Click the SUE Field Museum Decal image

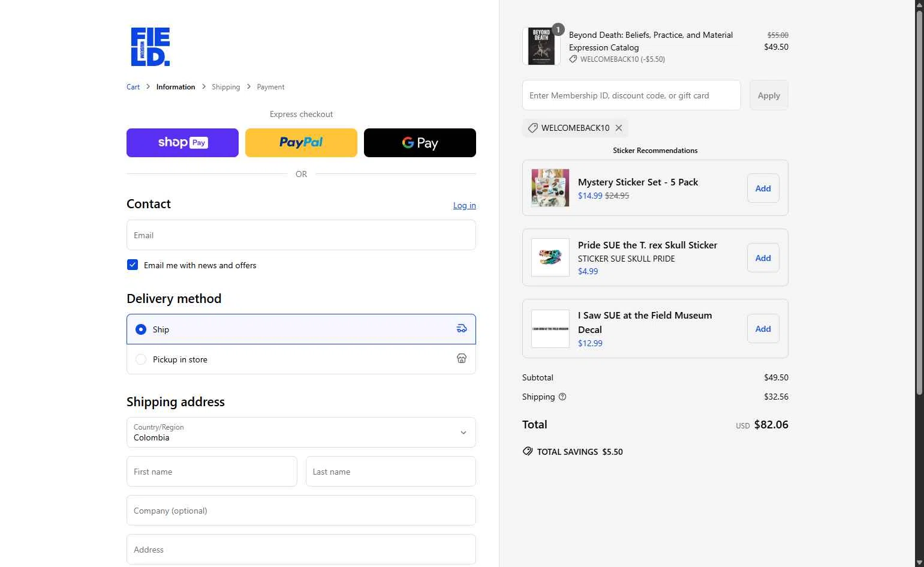[550, 329]
